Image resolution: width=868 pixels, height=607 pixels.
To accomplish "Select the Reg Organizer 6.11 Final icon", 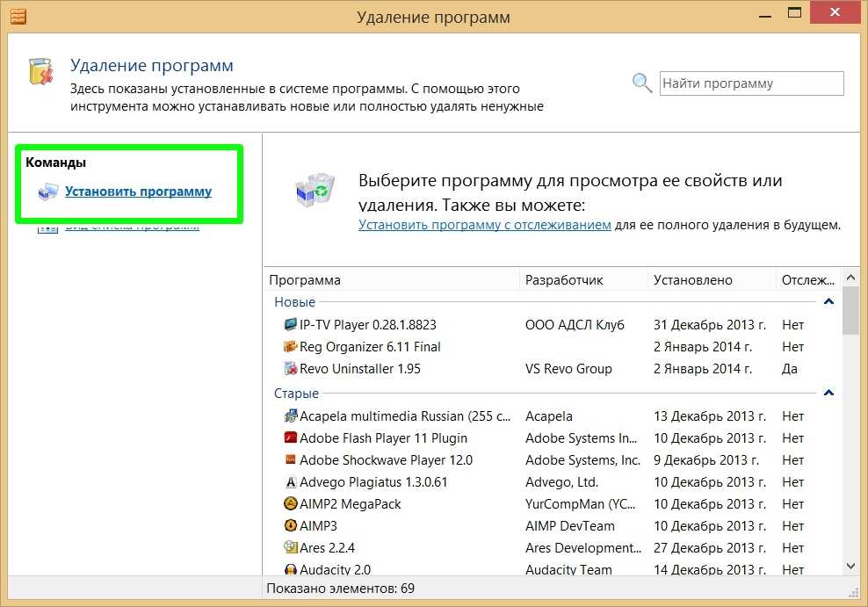I will (291, 346).
